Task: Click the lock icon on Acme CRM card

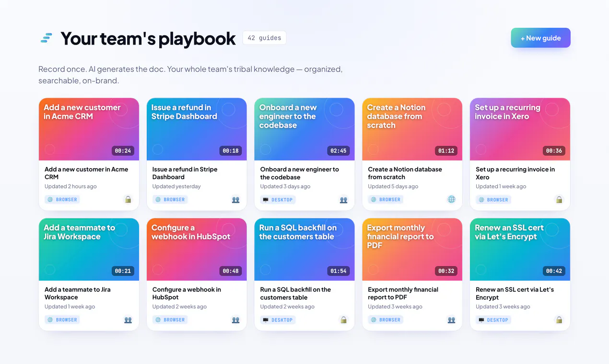Action: click(x=128, y=199)
